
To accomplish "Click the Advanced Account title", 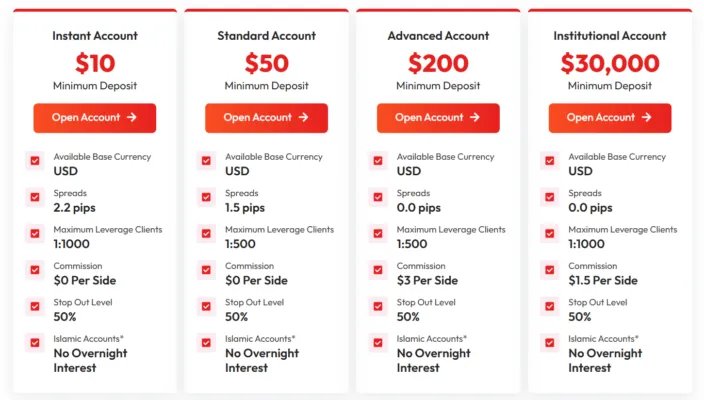I will [x=438, y=36].
